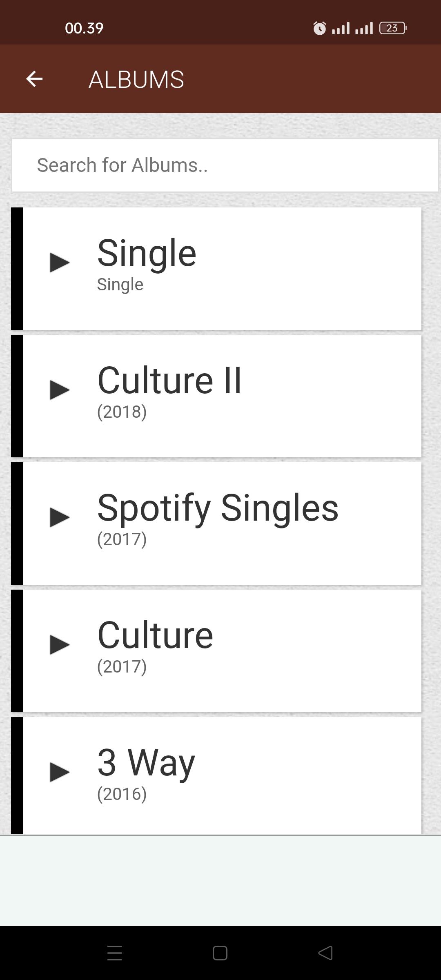Open the Spotify Singles title
The width and height of the screenshot is (441, 980).
(218, 508)
